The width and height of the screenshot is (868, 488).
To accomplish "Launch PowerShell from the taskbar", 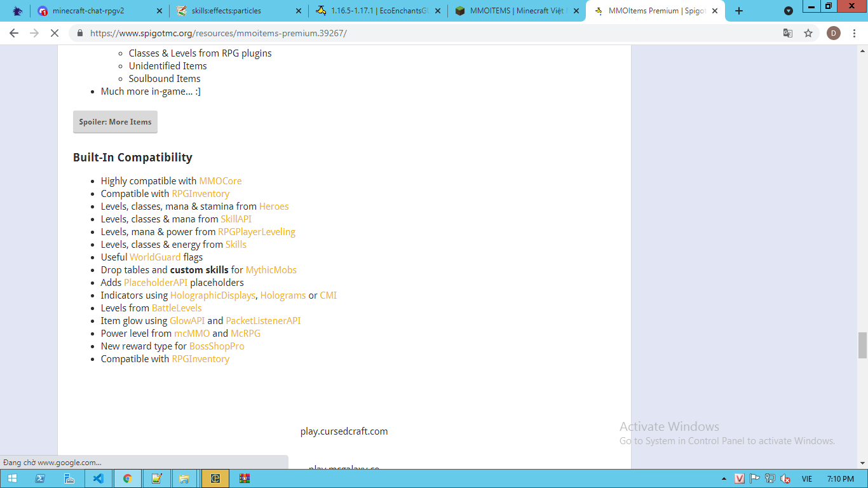I will pyautogui.click(x=40, y=478).
